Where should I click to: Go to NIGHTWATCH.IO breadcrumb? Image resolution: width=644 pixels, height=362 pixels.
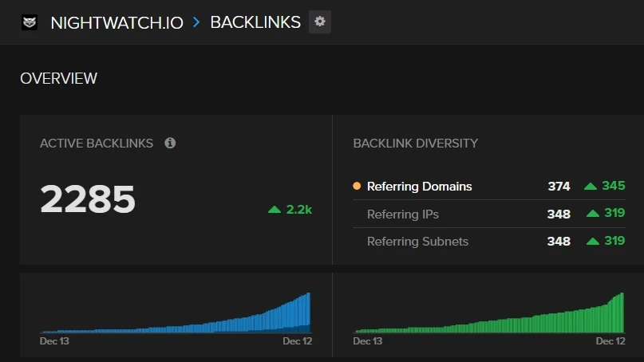click(117, 22)
